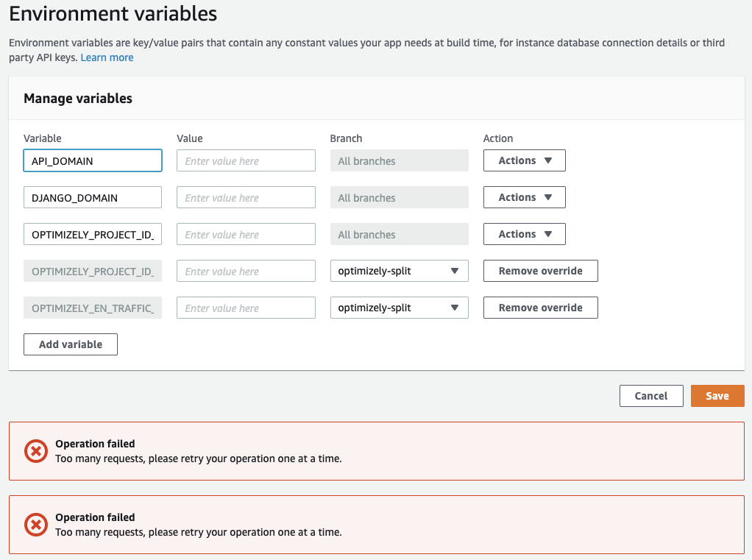The width and height of the screenshot is (752, 560).
Task: Click the error icon in the second alert
Action: [x=35, y=525]
